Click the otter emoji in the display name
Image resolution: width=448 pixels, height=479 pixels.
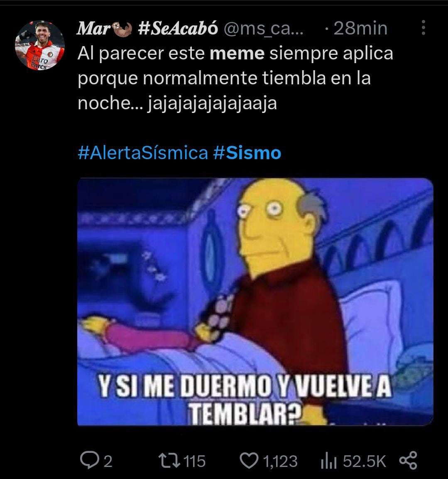[x=122, y=29]
